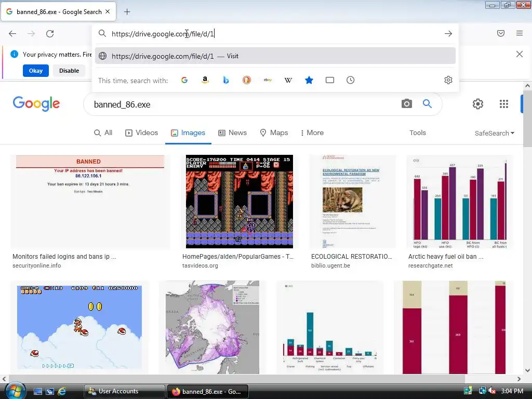532x399 pixels.
Task: Open the Arctic heavy fuel oil chart
Action: (460, 202)
